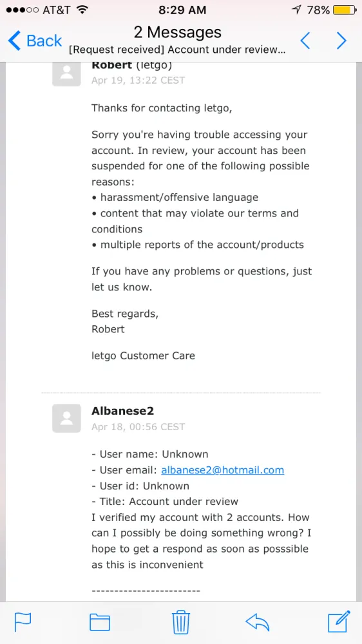Tap the battery indicator in status bar
362x644 pixels.
click(x=345, y=10)
